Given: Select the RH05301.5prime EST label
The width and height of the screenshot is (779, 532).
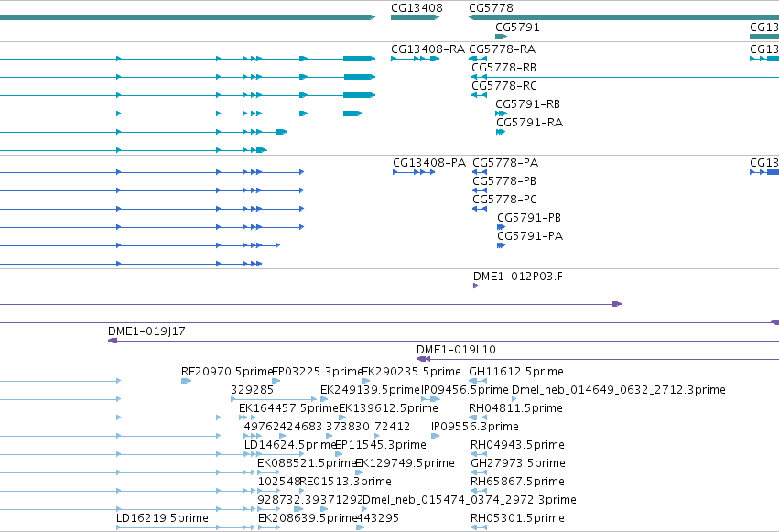Looking at the screenshot, I should [x=517, y=518].
